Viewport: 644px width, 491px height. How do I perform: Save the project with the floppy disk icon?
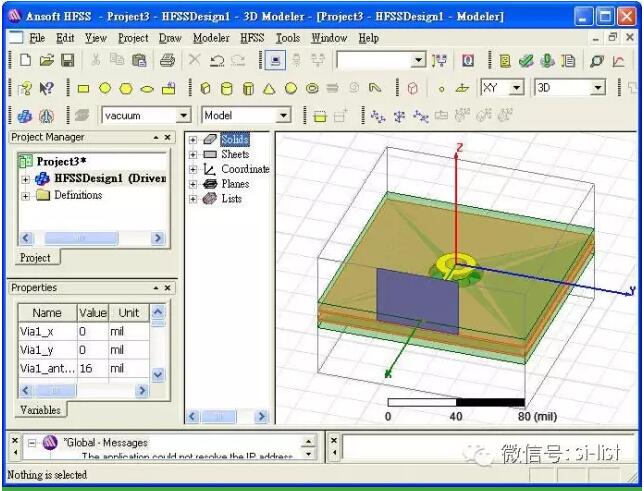(68, 60)
